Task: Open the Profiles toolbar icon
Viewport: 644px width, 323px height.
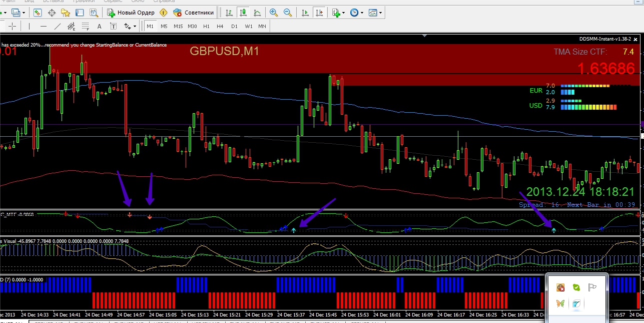Action: point(16,13)
